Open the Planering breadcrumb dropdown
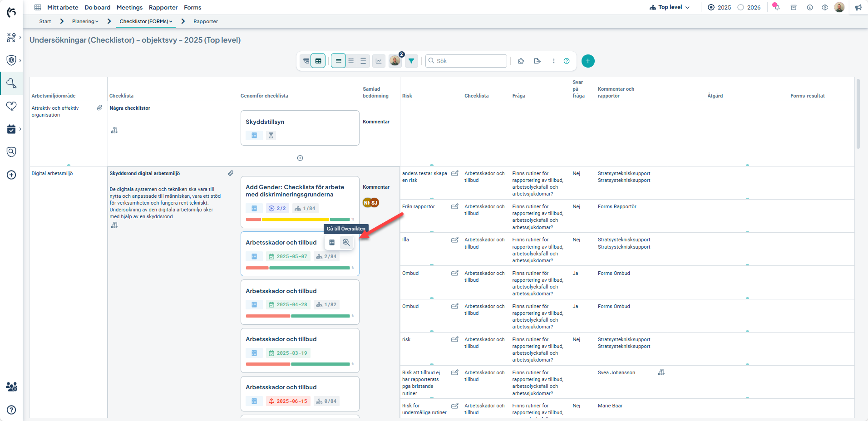Viewport: 868px width, 421px height. pyautogui.click(x=85, y=21)
